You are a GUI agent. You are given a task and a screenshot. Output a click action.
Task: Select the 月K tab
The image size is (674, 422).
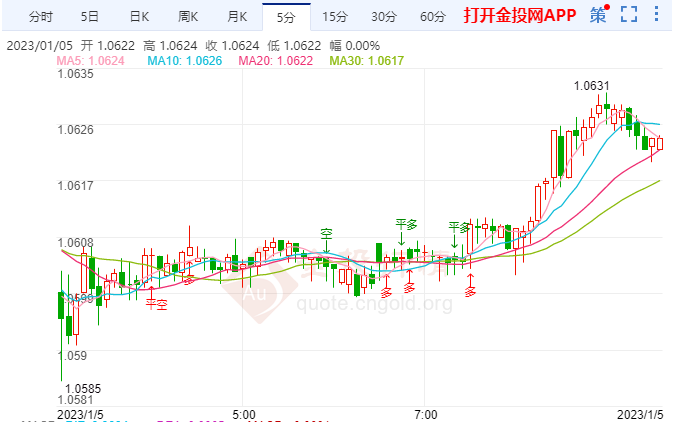237,17
